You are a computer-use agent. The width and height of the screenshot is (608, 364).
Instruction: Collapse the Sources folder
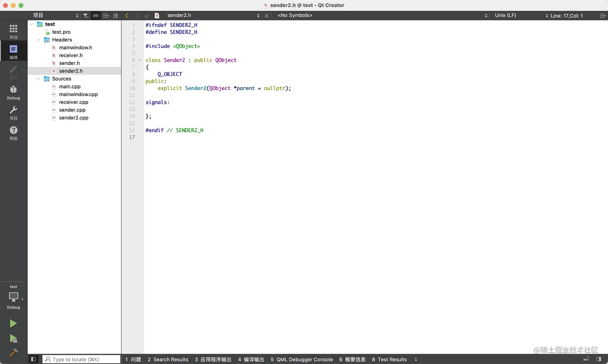tap(39, 79)
